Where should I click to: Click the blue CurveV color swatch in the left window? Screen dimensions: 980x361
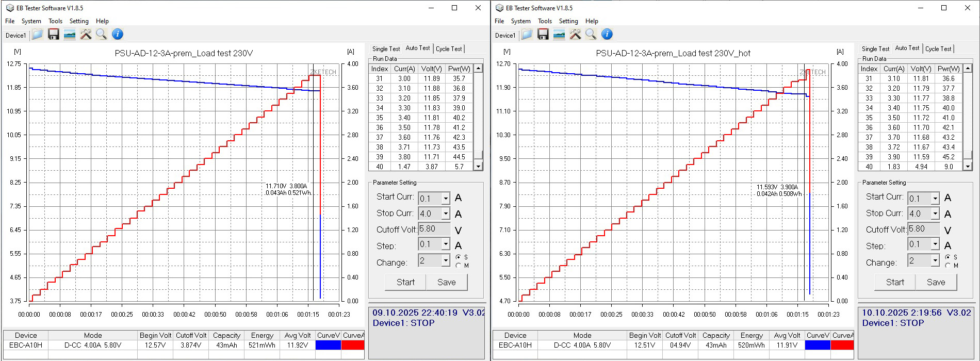(328, 345)
